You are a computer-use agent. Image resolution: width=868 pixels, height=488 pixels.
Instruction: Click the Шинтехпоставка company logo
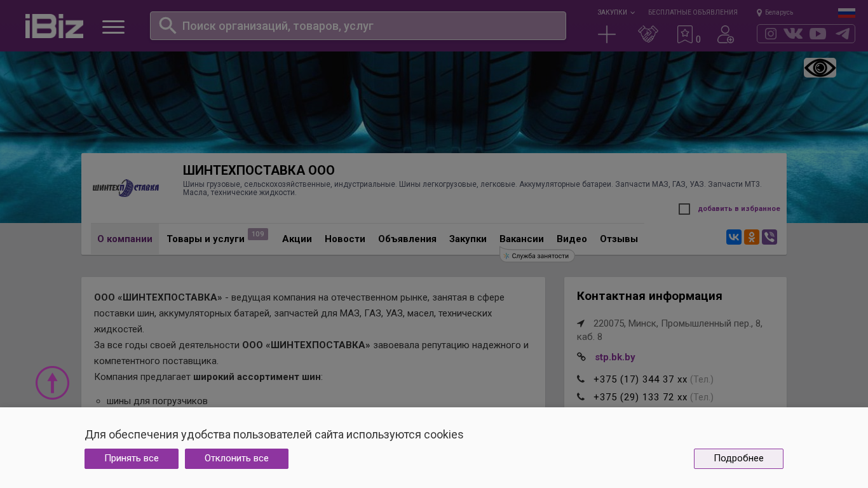126,187
